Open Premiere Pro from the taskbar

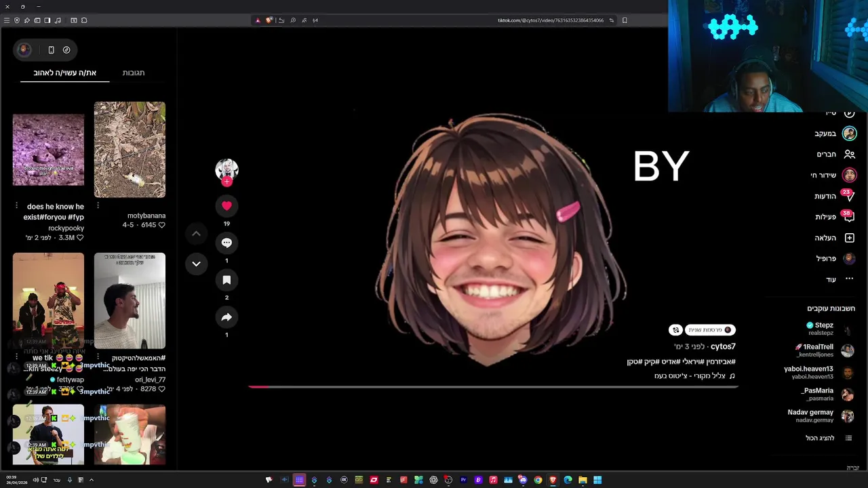point(463,480)
